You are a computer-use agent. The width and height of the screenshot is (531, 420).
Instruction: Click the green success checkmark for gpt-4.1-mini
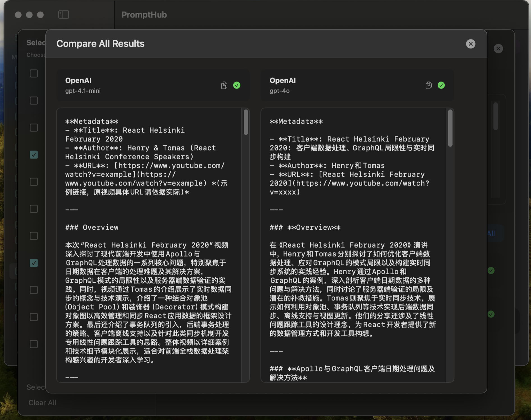click(x=237, y=85)
